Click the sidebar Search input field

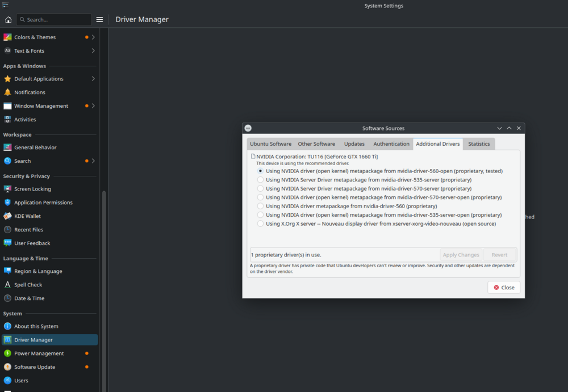click(54, 19)
